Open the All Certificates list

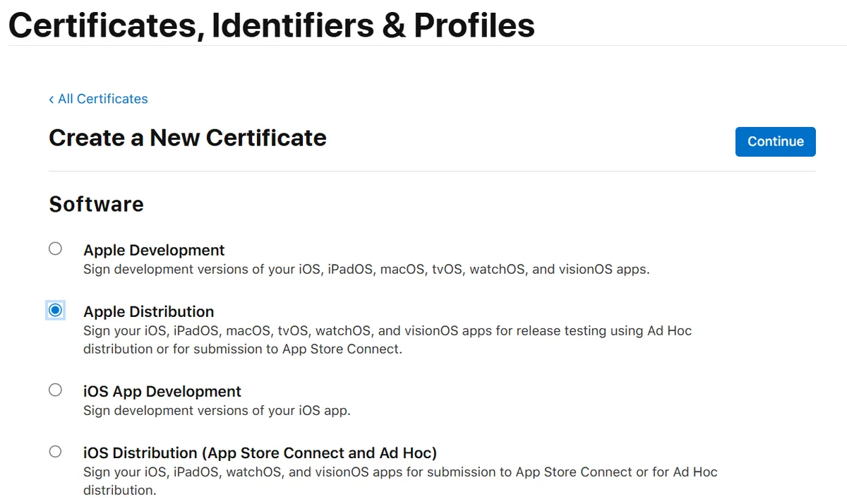click(102, 99)
